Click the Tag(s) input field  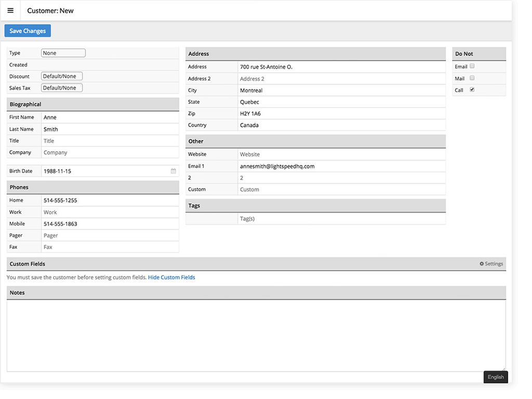pyautogui.click(x=342, y=219)
